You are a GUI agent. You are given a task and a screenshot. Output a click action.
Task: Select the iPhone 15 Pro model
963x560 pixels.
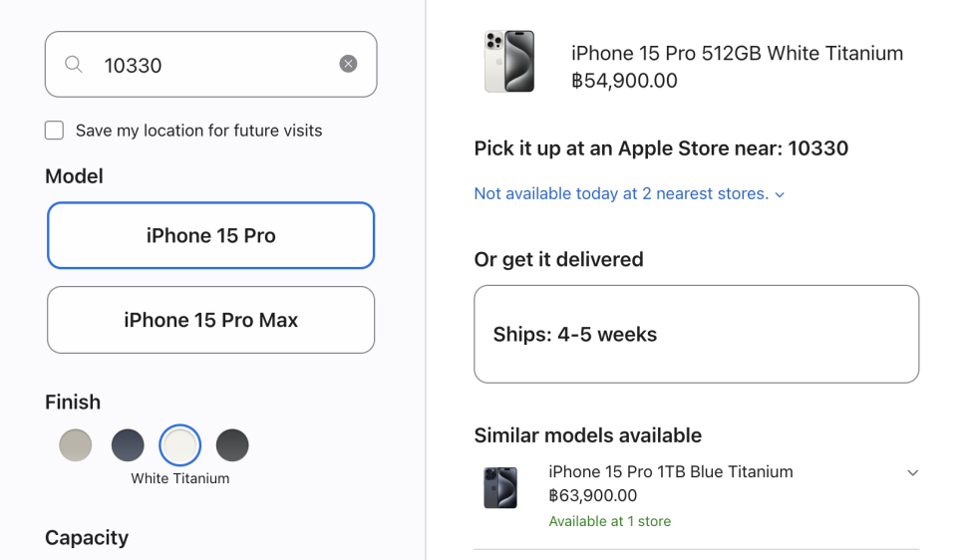point(210,235)
